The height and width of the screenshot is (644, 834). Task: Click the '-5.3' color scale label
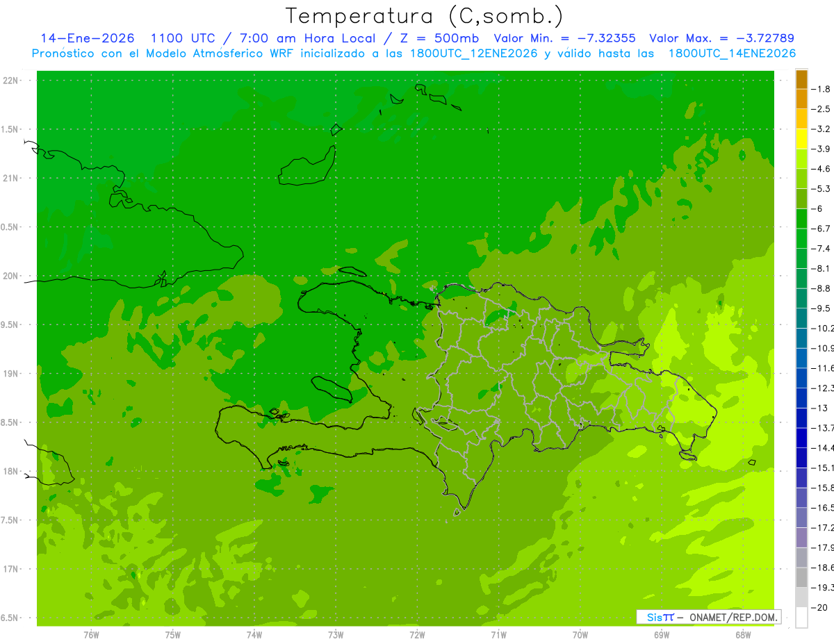pyautogui.click(x=821, y=189)
